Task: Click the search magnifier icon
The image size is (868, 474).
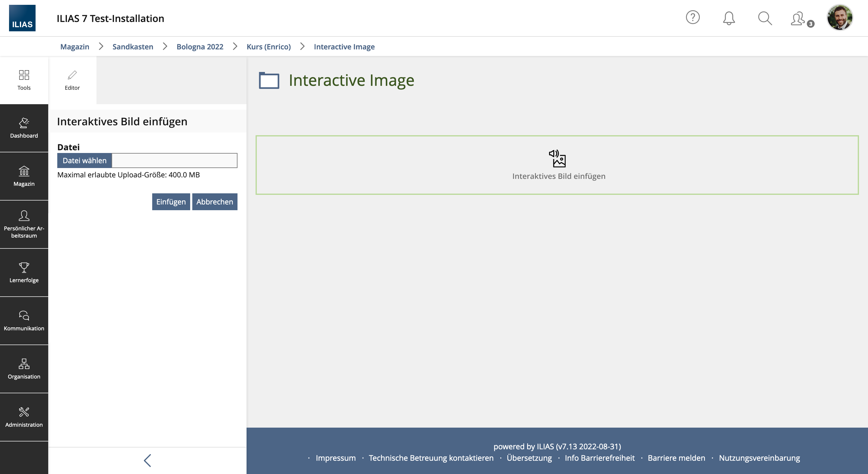Action: click(x=765, y=18)
